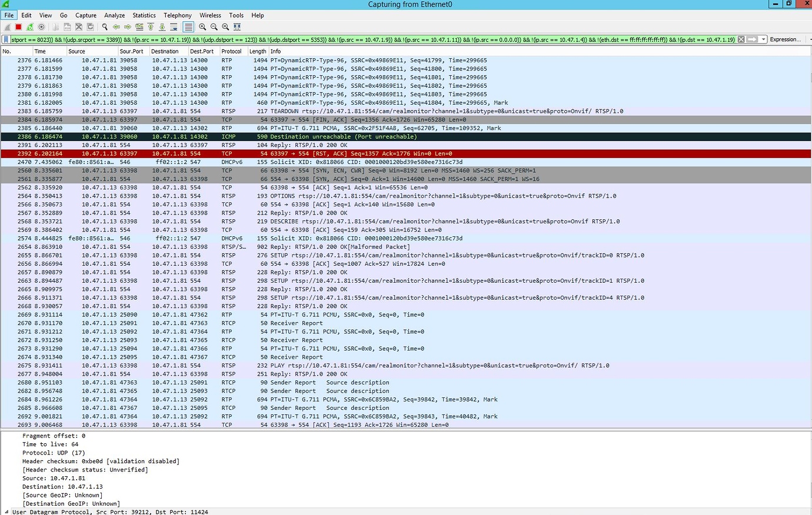Jump to the first packet
Screen dimensions: 812x515
pyautogui.click(x=151, y=27)
